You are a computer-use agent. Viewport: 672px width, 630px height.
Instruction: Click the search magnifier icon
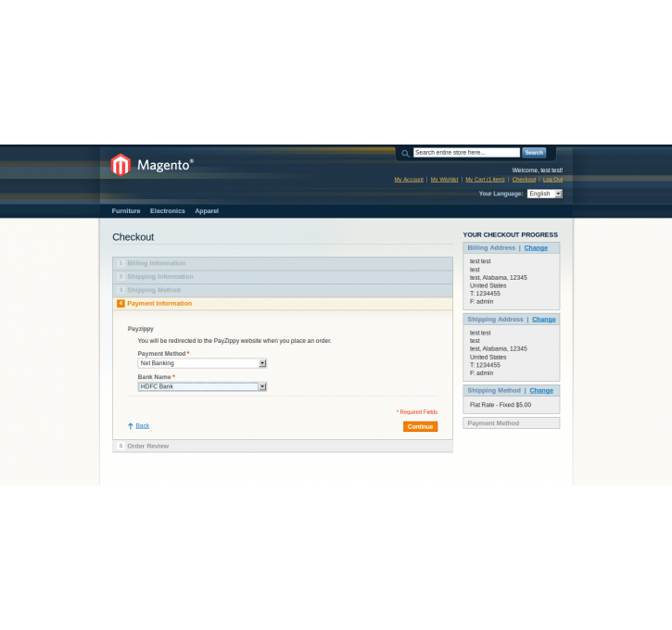coord(405,153)
